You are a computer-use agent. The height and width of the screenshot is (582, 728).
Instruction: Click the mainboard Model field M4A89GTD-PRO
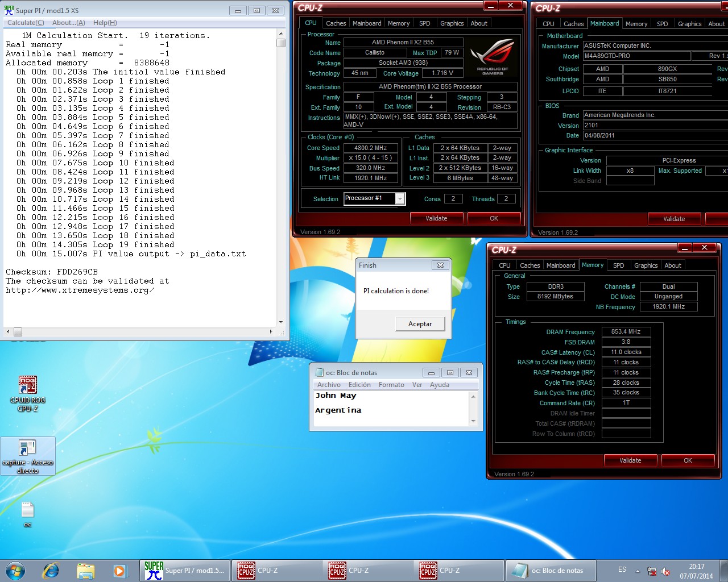(636, 56)
